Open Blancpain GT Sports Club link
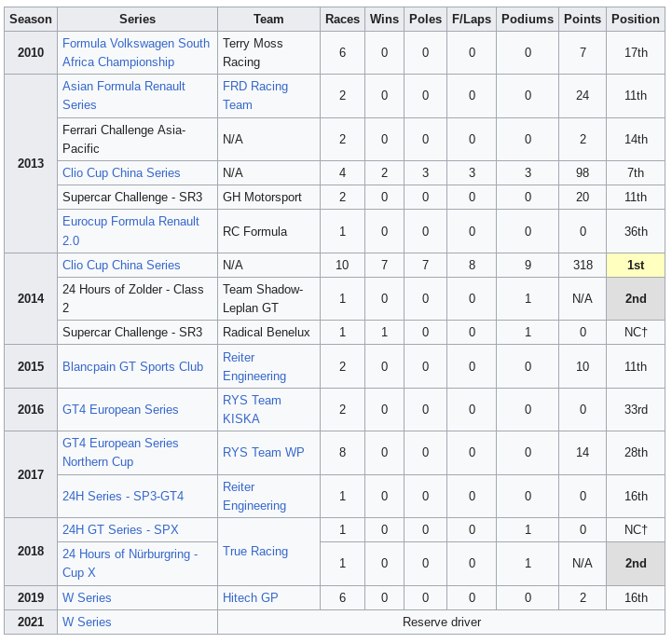 tap(133, 366)
